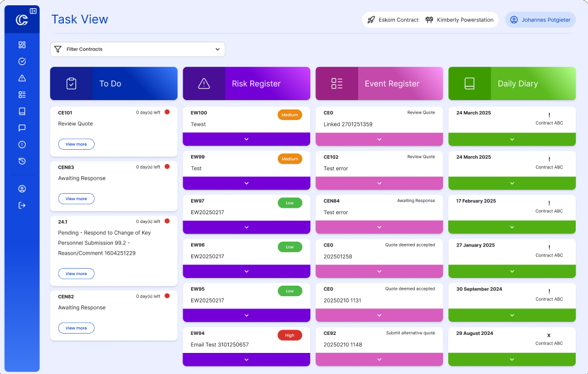Open the alert exclamation circle sidebar icon

point(22,145)
